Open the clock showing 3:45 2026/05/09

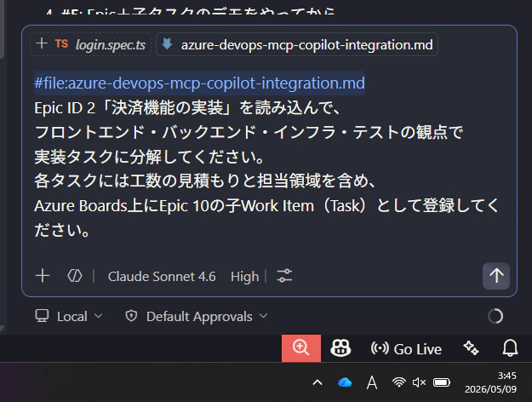(490, 382)
